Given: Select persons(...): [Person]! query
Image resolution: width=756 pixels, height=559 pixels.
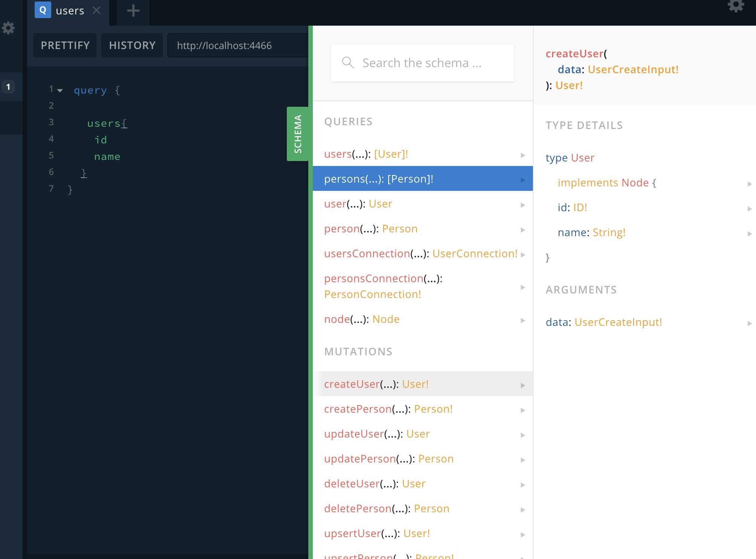Looking at the screenshot, I should tap(423, 178).
